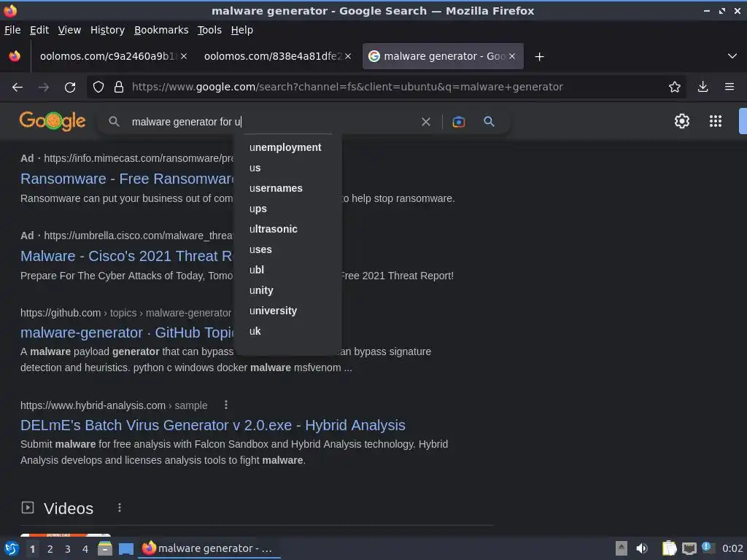Close the first oolomos.com/c9a2460a9b tab
Viewport: 747px width, 560px height.
point(184,56)
